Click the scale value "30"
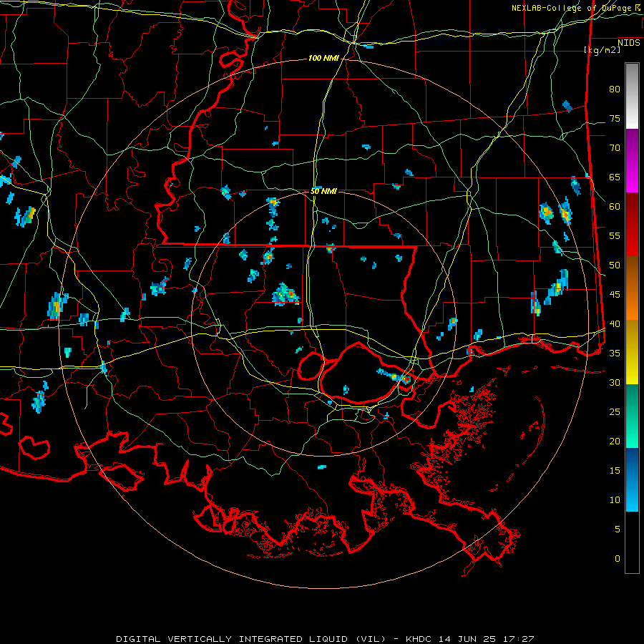Screen dimensions: 644x644 click(x=615, y=383)
